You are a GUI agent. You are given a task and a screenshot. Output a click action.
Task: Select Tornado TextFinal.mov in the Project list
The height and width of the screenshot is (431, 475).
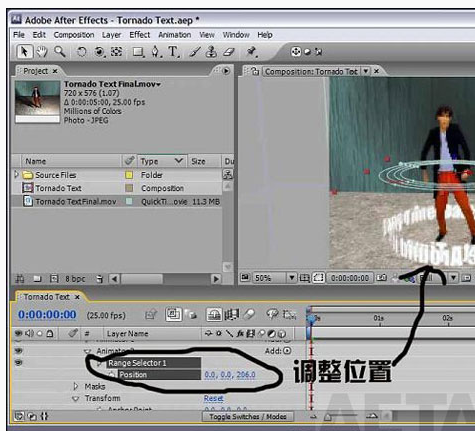click(x=117, y=201)
